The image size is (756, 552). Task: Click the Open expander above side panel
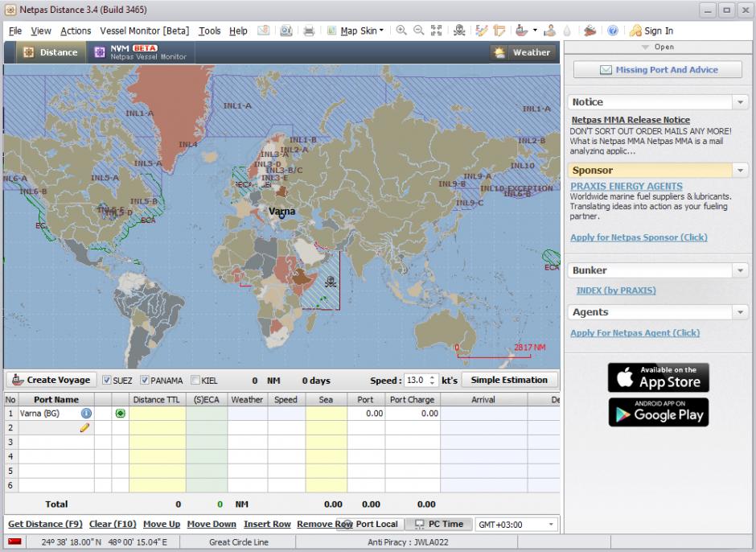tap(658, 47)
